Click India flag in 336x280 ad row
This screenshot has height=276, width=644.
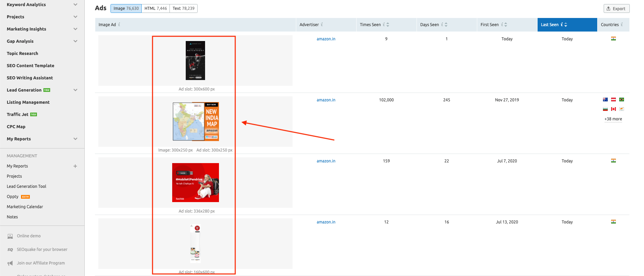pos(613,161)
